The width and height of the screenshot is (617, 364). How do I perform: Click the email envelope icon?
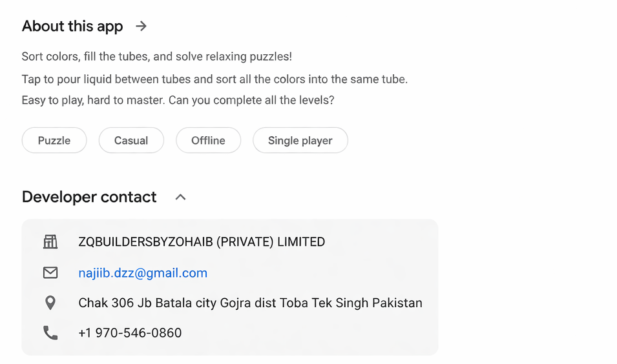(50, 273)
